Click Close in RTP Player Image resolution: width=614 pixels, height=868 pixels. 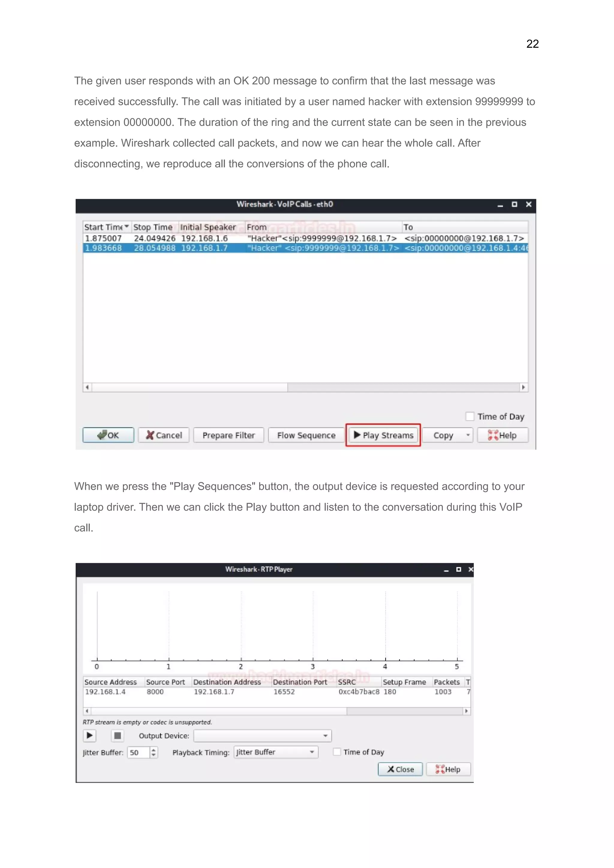(x=400, y=769)
